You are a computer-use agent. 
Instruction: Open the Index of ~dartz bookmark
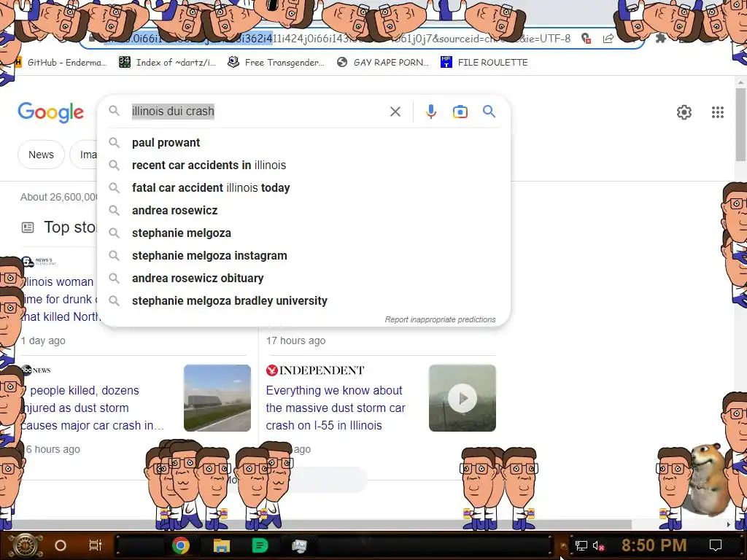point(167,63)
